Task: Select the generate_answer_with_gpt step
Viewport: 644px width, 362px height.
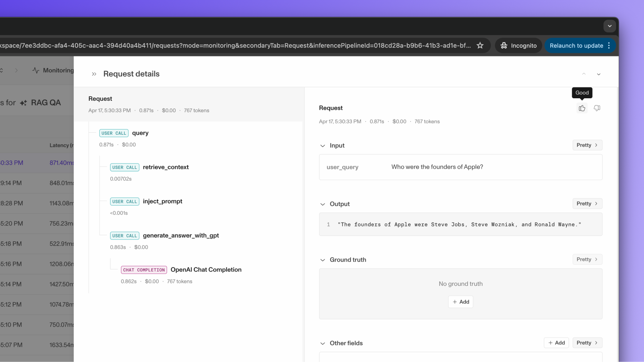Action: [181, 235]
